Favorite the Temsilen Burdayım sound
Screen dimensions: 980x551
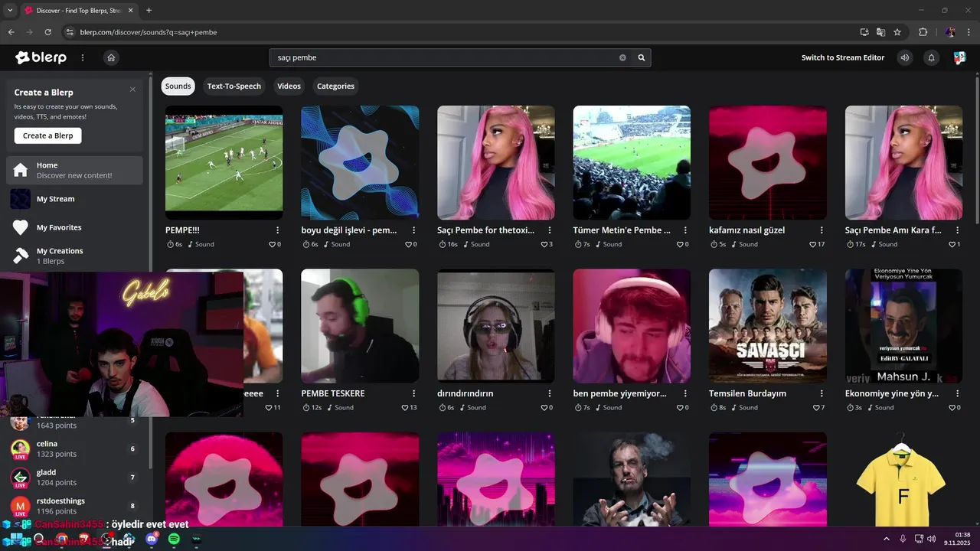coord(815,407)
